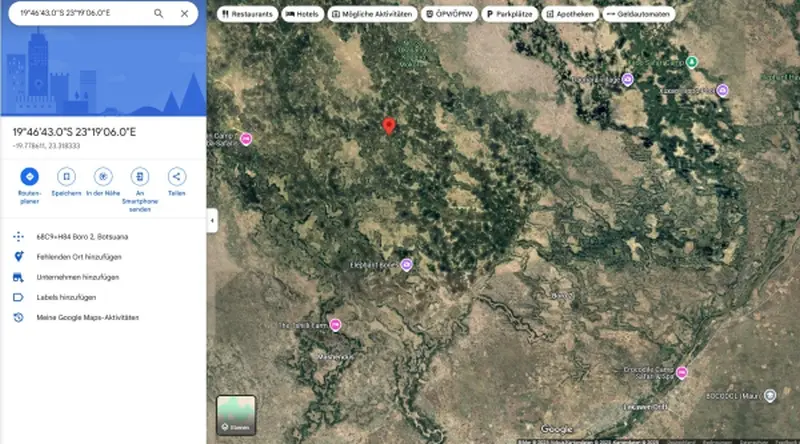Filter map by Restaurants chip
Screen dimensions: 800x444
[x=247, y=14]
